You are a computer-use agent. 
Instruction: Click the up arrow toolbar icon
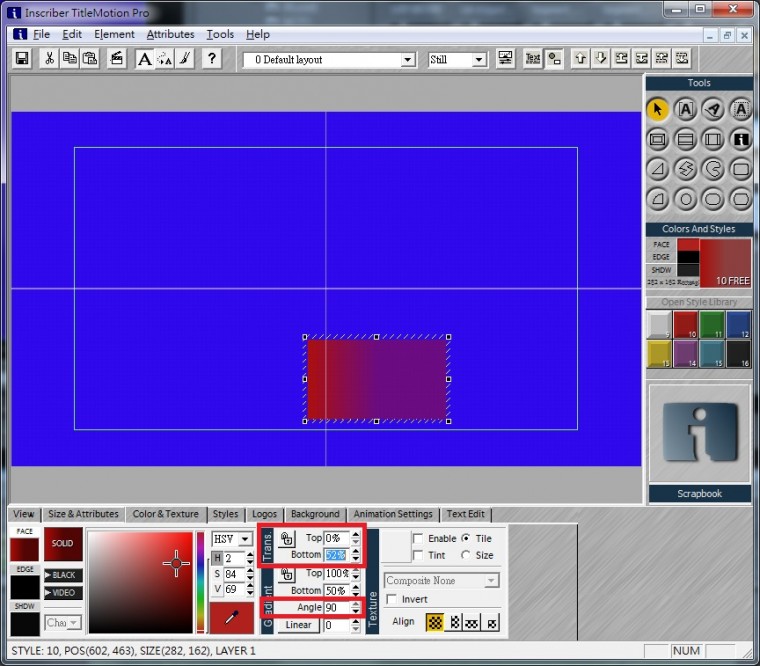click(x=580, y=59)
